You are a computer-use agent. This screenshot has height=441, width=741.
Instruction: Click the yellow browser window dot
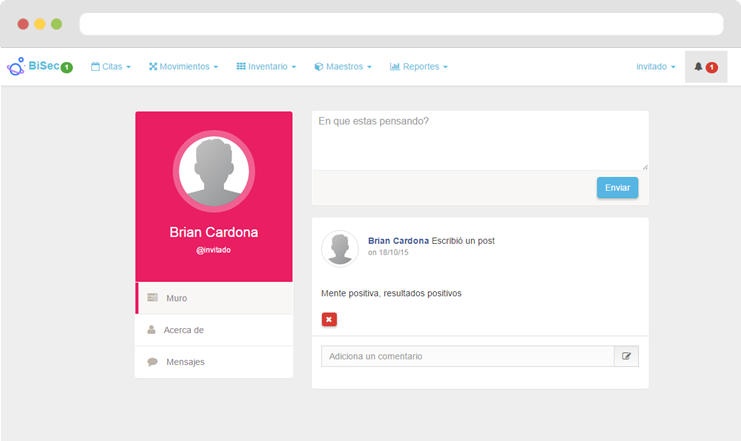tap(40, 24)
